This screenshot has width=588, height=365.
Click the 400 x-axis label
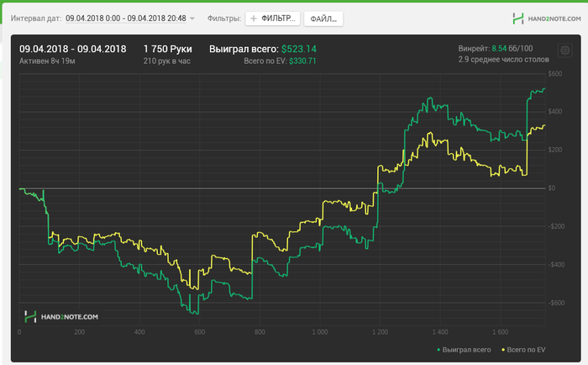click(x=139, y=332)
